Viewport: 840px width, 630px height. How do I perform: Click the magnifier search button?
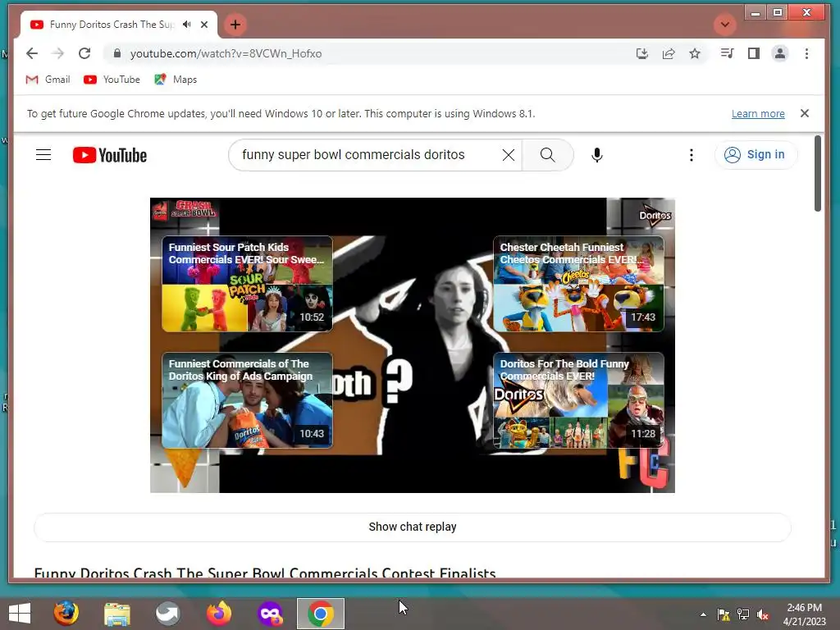tap(547, 155)
